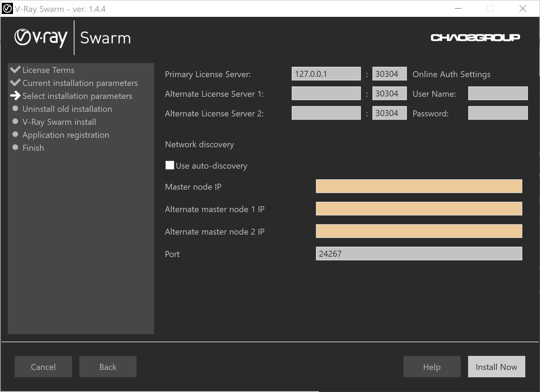
Task: Open the Help button
Action: (x=432, y=366)
